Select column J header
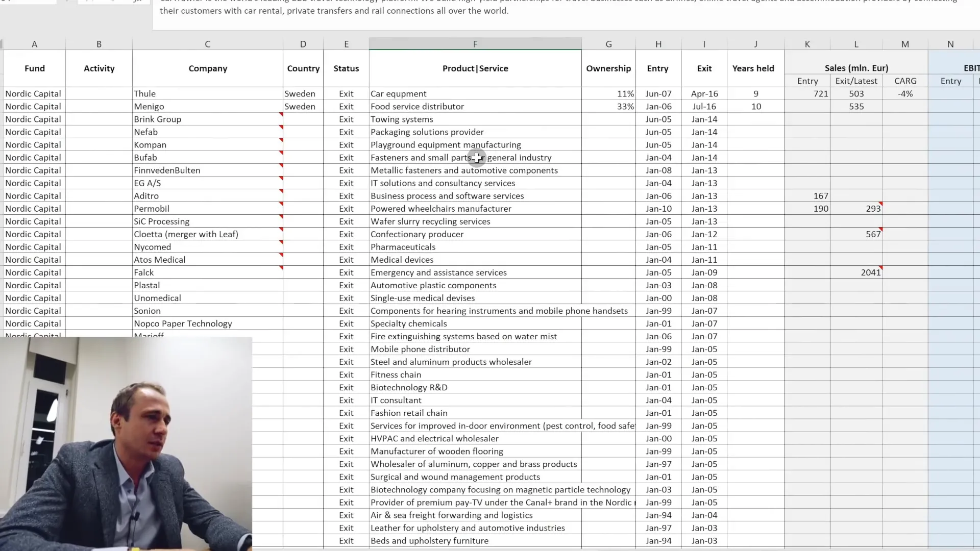Viewport: 980px width, 551px height. coord(756,44)
